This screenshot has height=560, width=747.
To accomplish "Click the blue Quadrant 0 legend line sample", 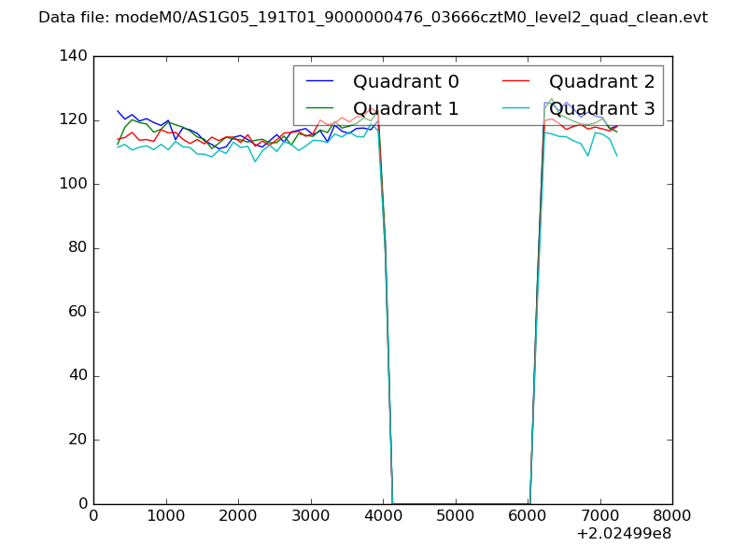I will 320,81.
